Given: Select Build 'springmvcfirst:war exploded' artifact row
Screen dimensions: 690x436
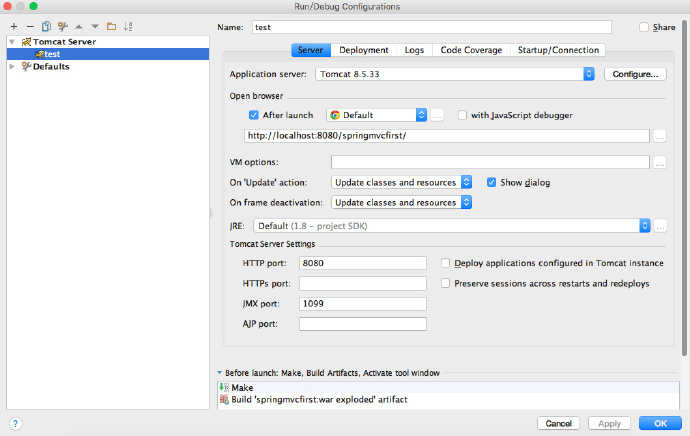Looking at the screenshot, I should [x=448, y=399].
